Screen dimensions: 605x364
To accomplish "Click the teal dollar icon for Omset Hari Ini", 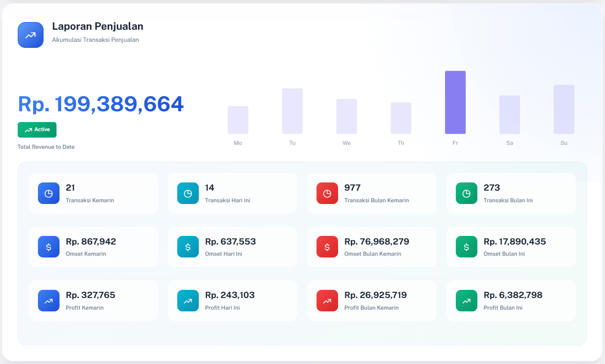I will coord(188,247).
